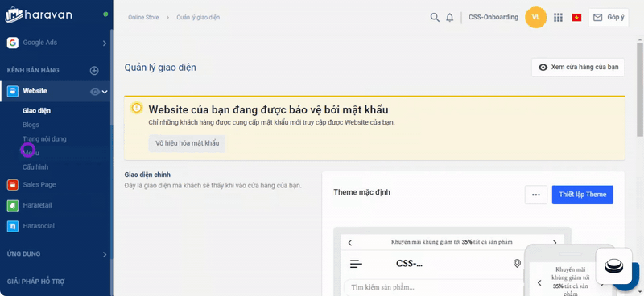Open the three-dot theme options menu
Viewport: 644px width, 296px height.
coord(535,195)
